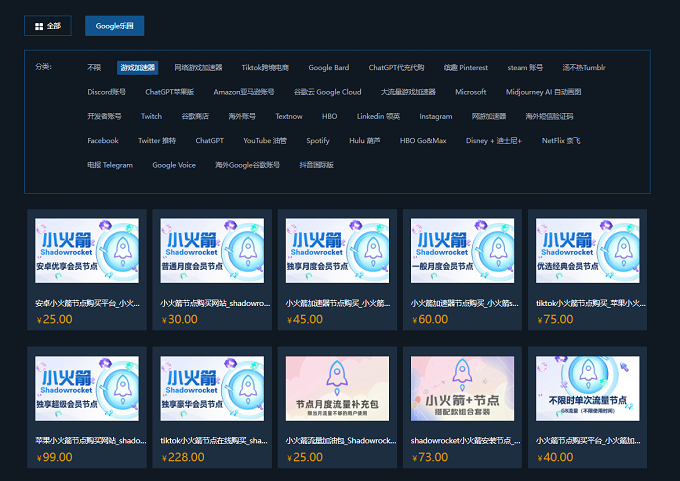Select the 谷歌云 Google Cloud category
This screenshot has height=481, width=680.
[327, 92]
